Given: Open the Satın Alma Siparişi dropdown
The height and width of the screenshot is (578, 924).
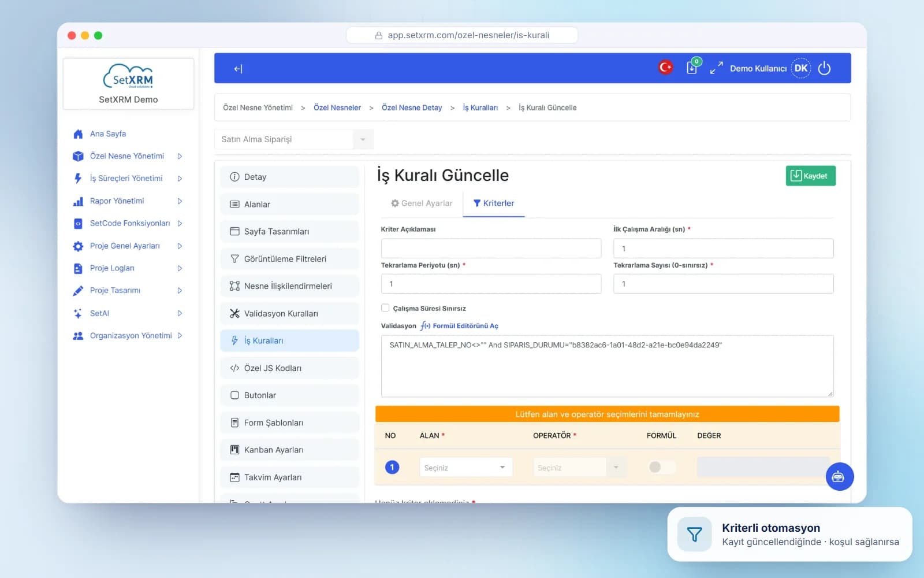Looking at the screenshot, I should 294,139.
